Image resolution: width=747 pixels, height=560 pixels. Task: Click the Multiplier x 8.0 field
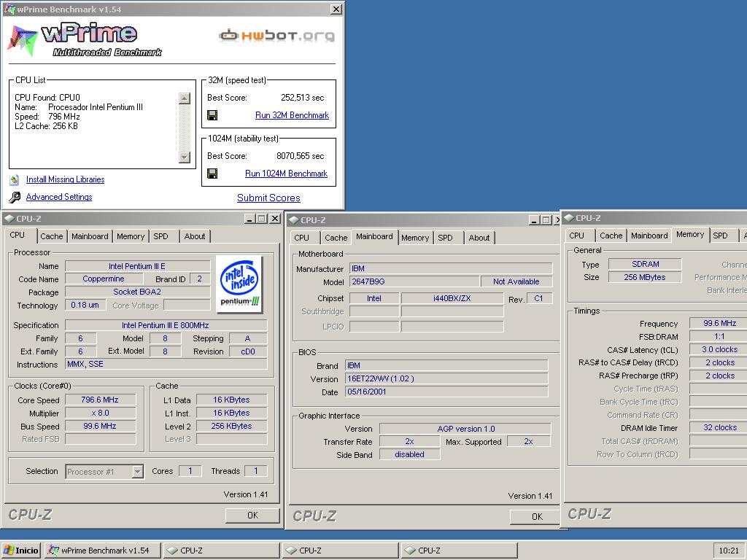coord(100,413)
